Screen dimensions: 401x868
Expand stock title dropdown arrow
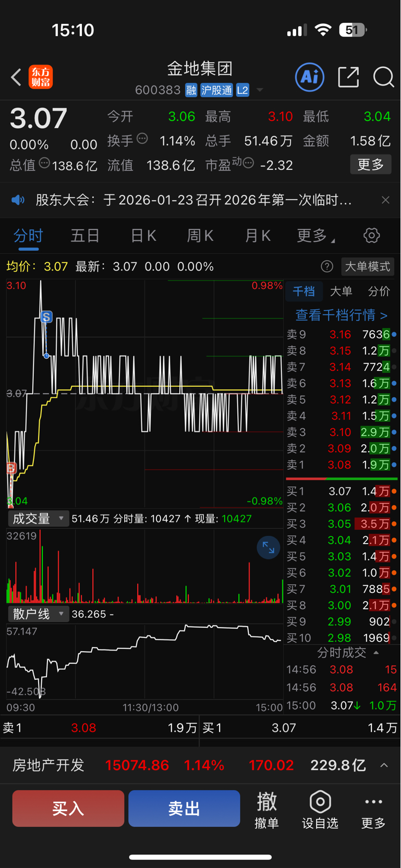(x=260, y=91)
